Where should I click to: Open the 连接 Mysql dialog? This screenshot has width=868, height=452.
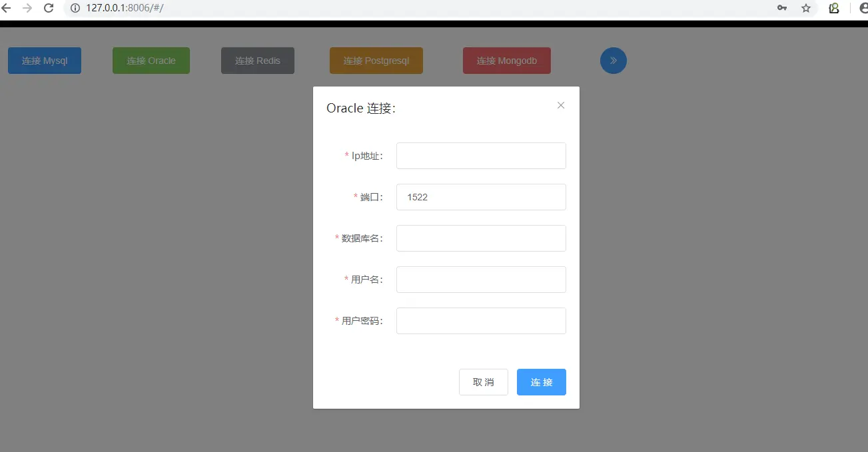44,60
